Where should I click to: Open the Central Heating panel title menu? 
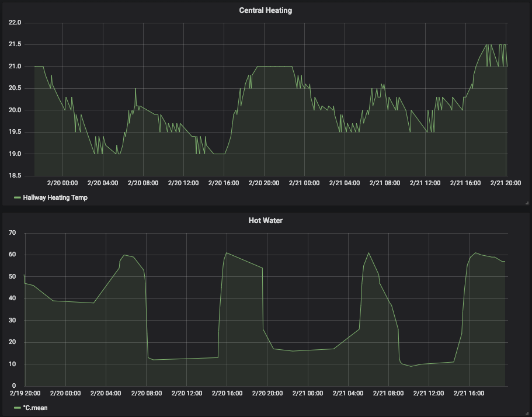pos(265,10)
